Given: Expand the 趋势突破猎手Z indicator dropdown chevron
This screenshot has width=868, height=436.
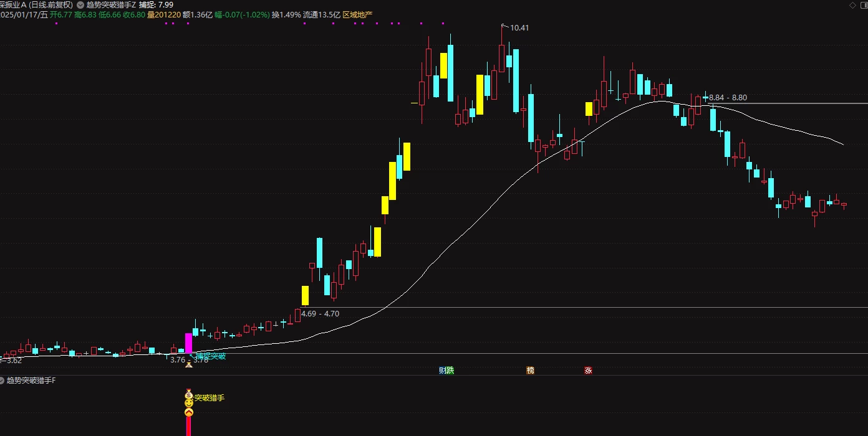Looking at the screenshot, I should pyautogui.click(x=80, y=4).
